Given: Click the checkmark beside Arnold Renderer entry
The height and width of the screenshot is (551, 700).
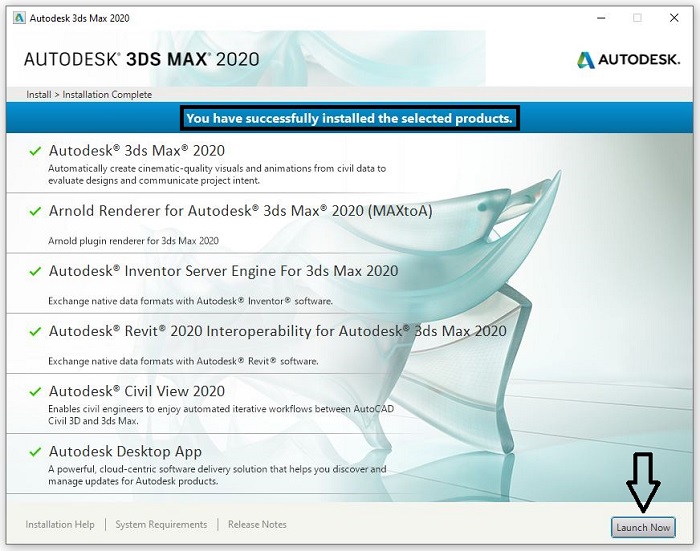Looking at the screenshot, I should click(x=35, y=211).
